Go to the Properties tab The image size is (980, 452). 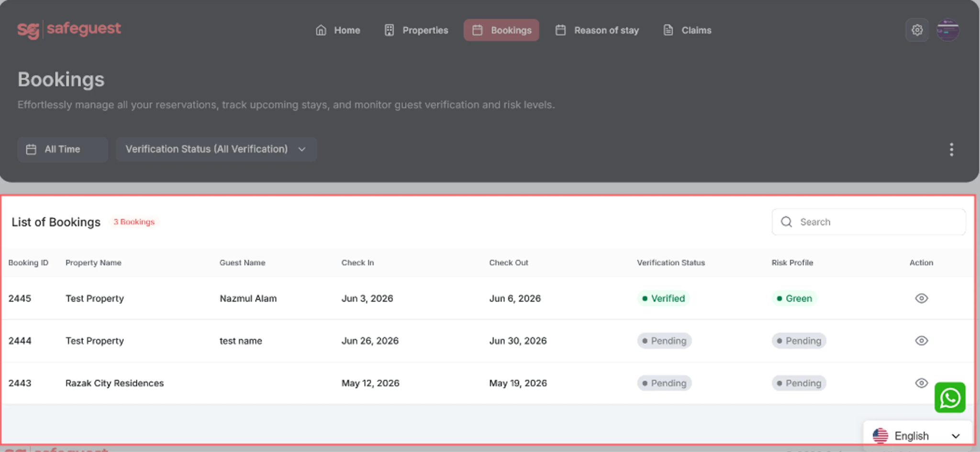point(416,30)
